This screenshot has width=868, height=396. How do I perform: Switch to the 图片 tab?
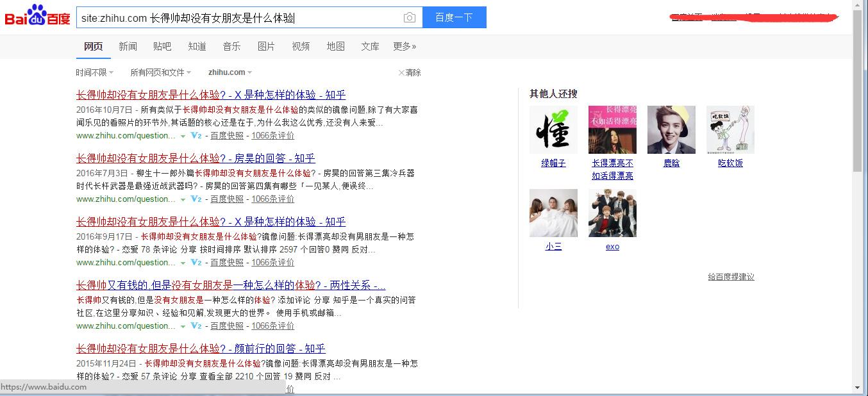click(x=266, y=46)
